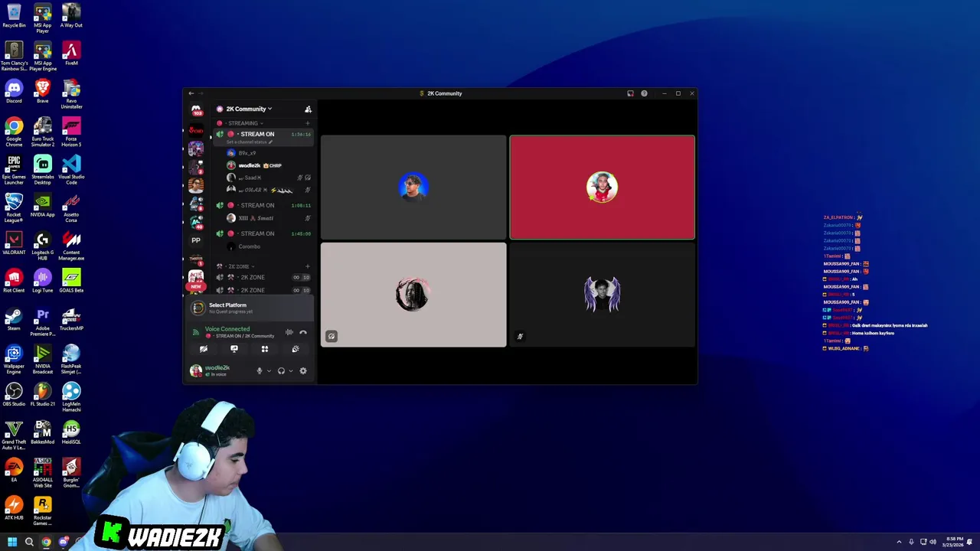Open the Recycle Bin on the desktop
Screen dimensions: 980x551
[x=14, y=15]
